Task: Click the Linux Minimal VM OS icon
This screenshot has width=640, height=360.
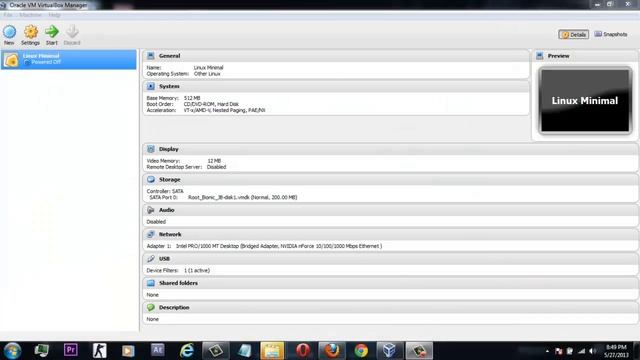Action: 11,60
